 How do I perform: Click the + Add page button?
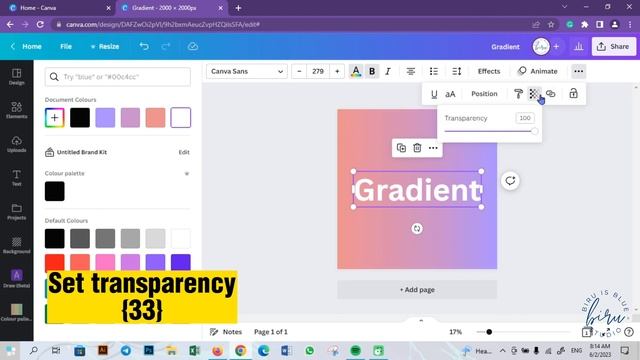pos(417,290)
